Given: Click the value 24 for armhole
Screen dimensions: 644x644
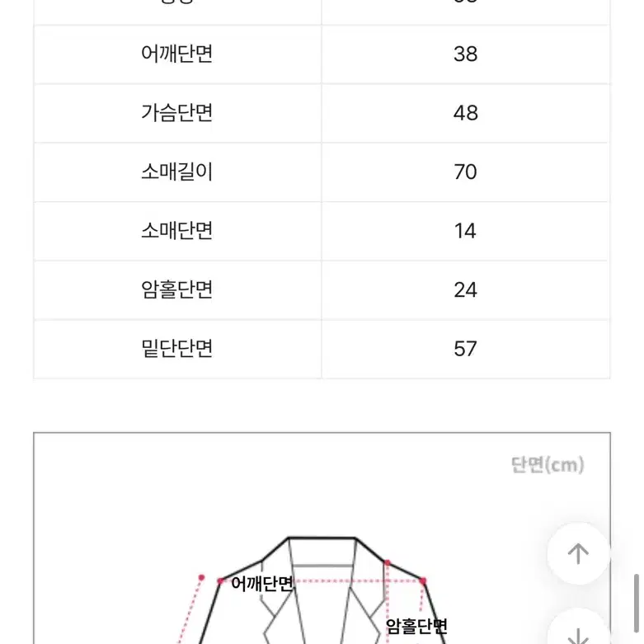Looking at the screenshot, I should (x=465, y=290).
